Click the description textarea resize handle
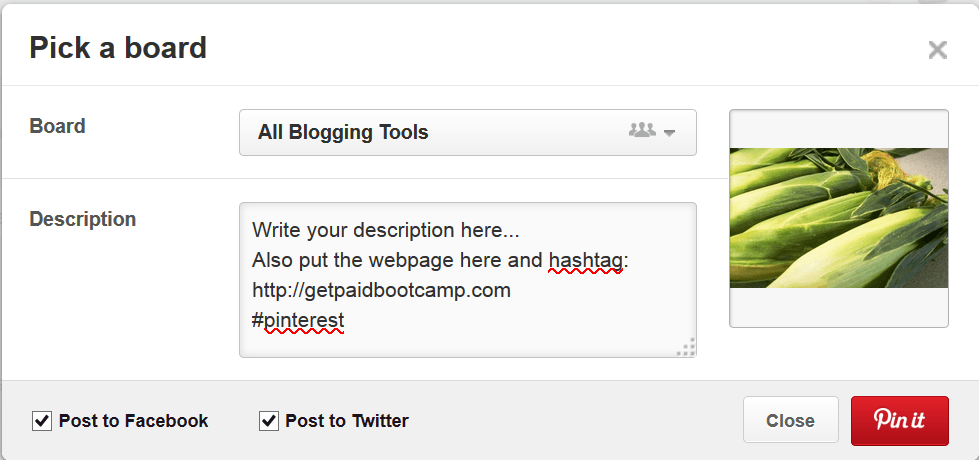 [686, 347]
